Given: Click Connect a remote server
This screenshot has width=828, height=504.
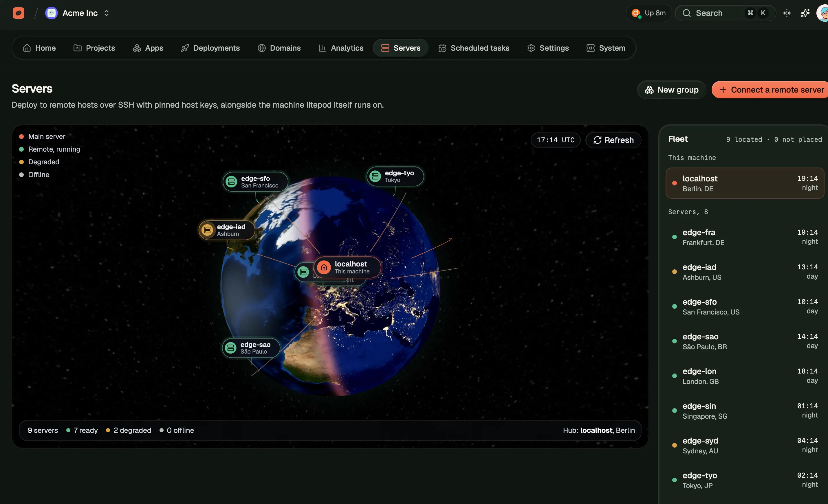Looking at the screenshot, I should 770,90.
